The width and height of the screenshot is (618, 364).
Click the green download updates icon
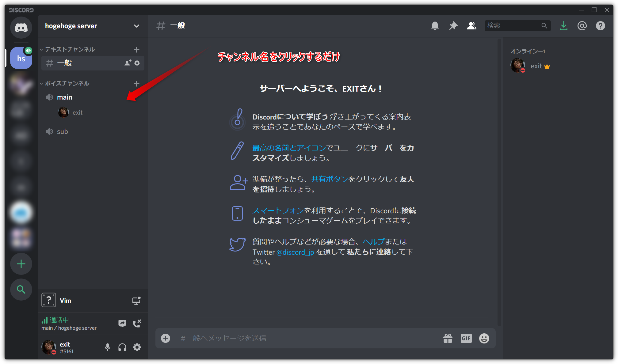tap(563, 26)
